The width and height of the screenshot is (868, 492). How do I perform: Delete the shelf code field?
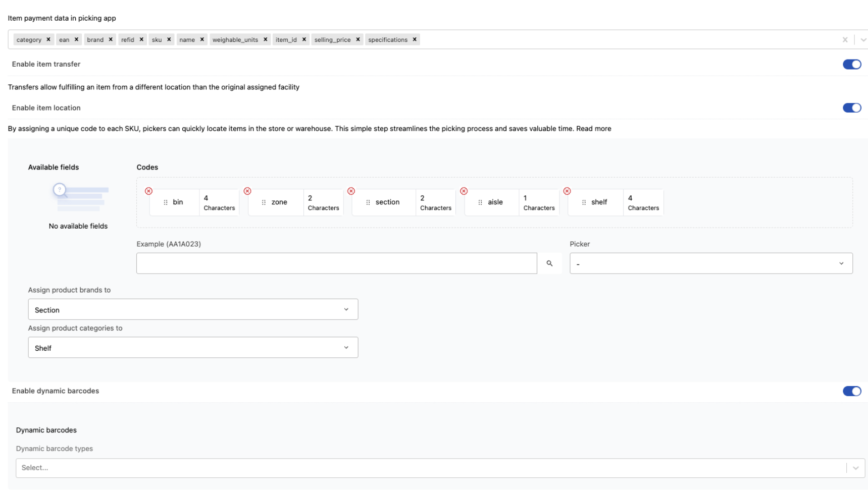[x=567, y=191]
